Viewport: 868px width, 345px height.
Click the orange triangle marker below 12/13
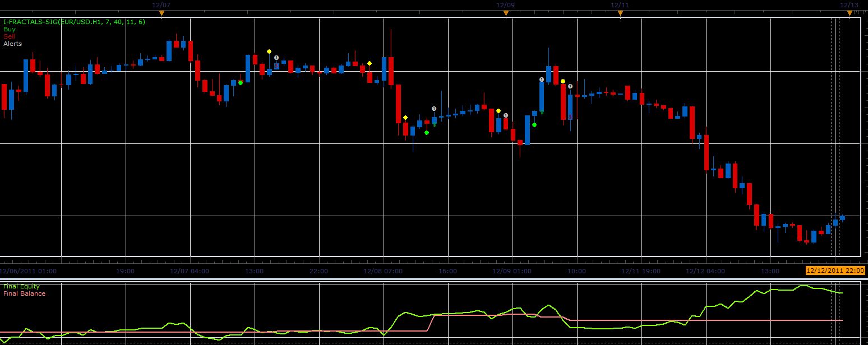point(850,13)
